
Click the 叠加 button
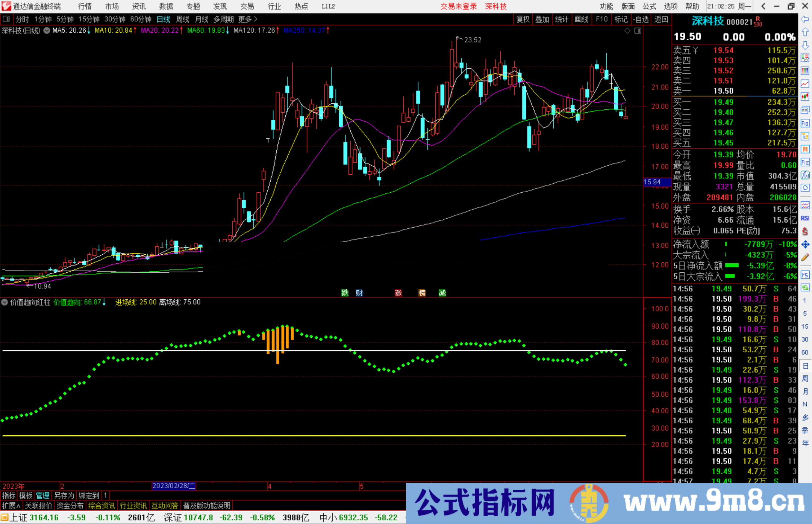tap(542, 19)
